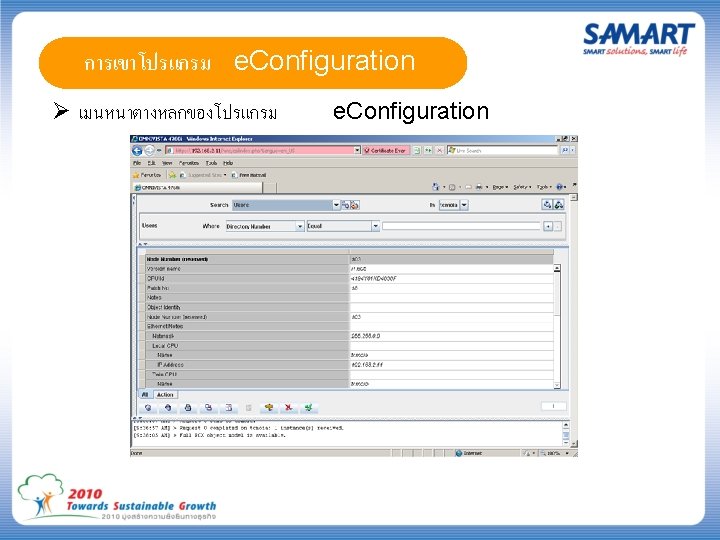Open the File menu
The height and width of the screenshot is (540, 720).
coord(137,163)
